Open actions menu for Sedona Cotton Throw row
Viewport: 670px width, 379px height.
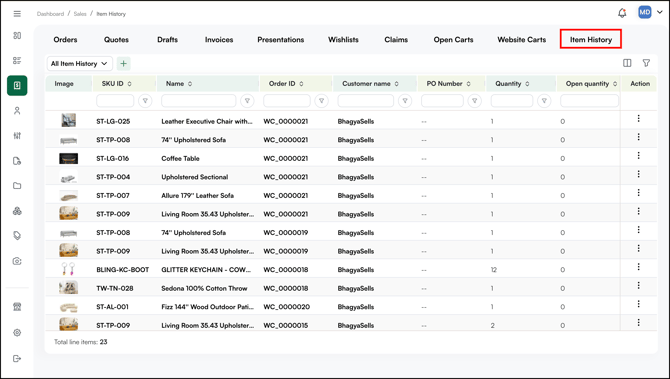point(638,285)
